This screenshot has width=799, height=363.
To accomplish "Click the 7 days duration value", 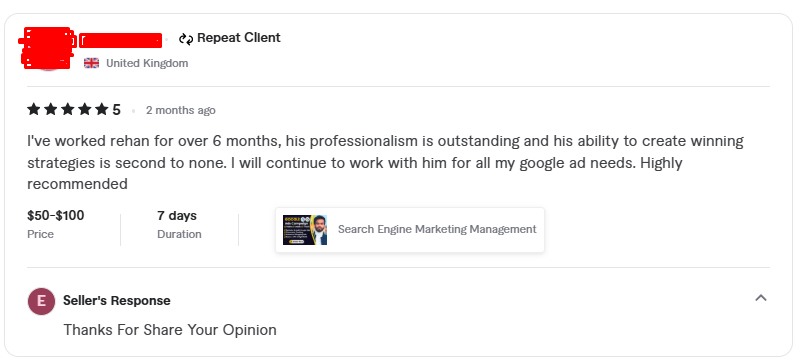I will click(177, 216).
